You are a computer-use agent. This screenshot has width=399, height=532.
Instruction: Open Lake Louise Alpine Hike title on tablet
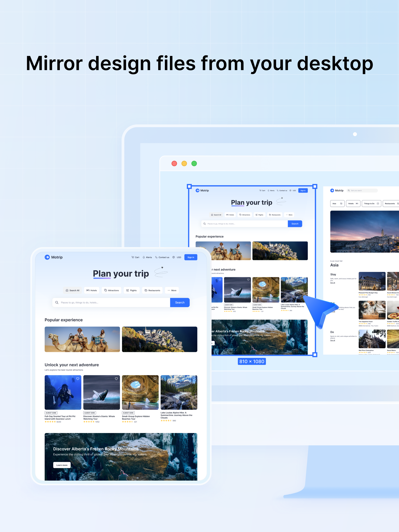click(176, 415)
